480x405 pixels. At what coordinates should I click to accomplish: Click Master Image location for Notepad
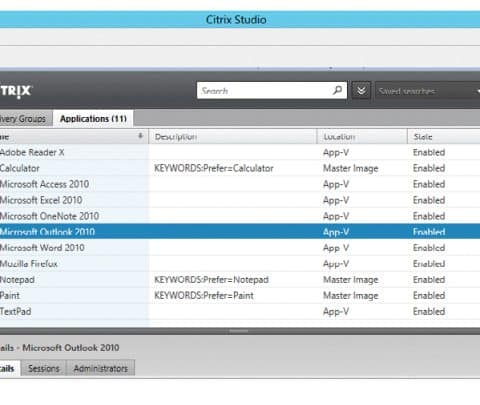tap(351, 280)
